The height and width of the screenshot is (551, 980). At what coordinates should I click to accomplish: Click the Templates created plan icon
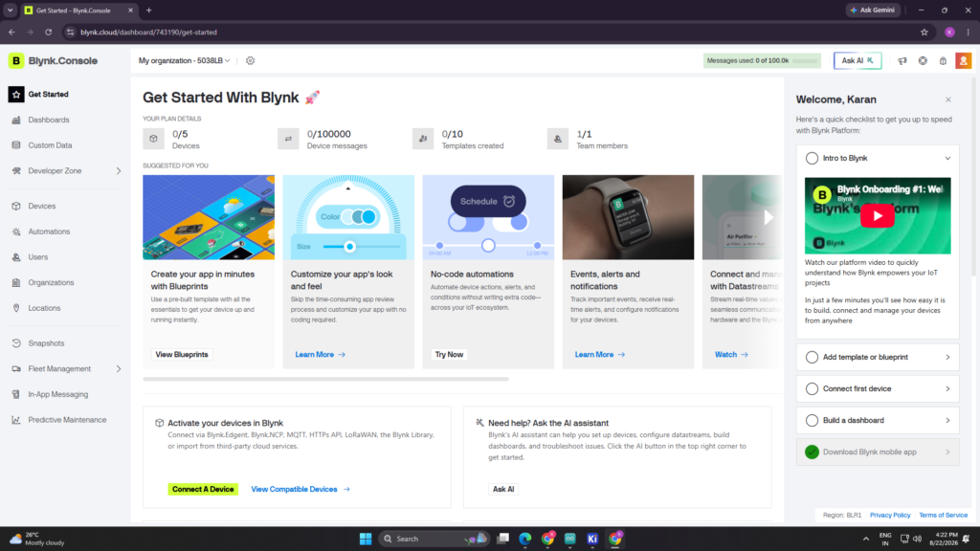coord(423,139)
